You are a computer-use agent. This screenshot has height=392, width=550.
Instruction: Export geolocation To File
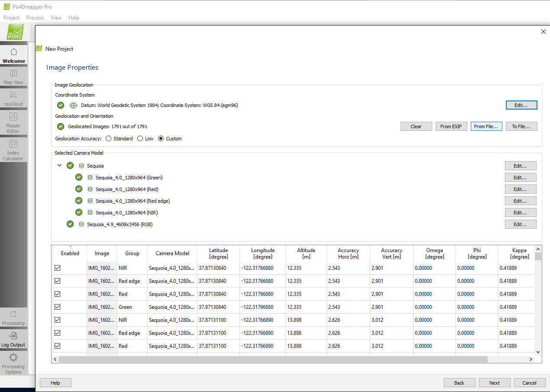click(x=521, y=126)
